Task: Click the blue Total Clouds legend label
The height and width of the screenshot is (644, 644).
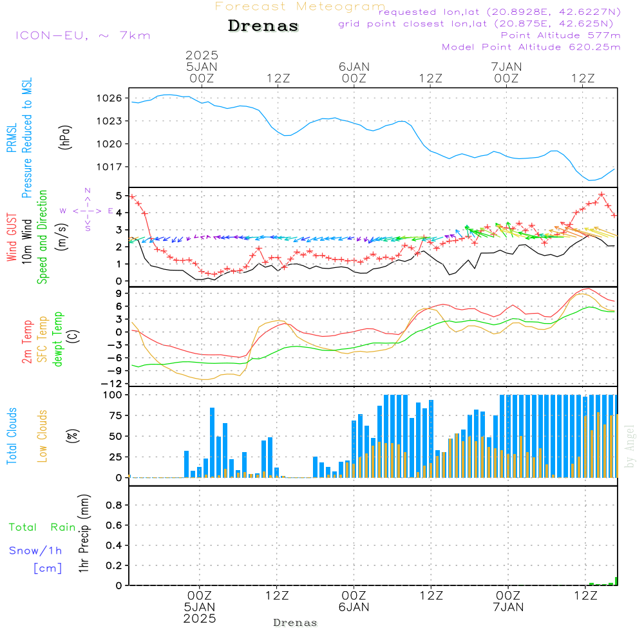Action: coord(12,436)
